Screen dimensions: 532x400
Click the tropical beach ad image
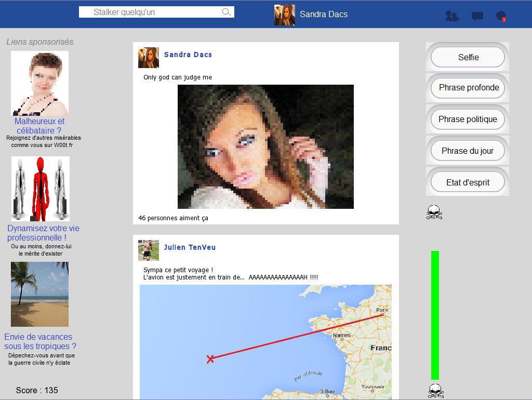point(39,294)
